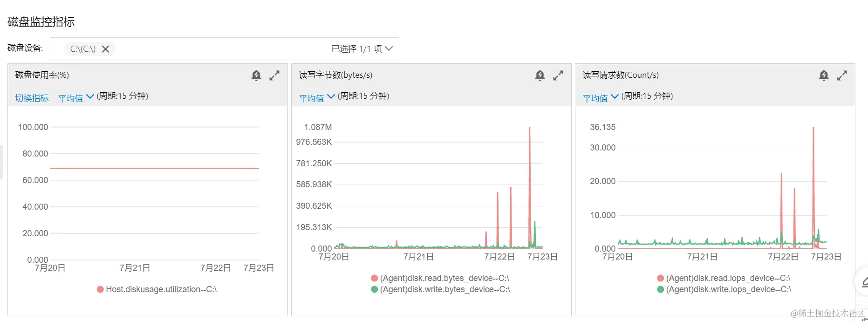Open 平均值 dropdown in read/write requests chart
Screen dimensions: 868x321
[601, 98]
